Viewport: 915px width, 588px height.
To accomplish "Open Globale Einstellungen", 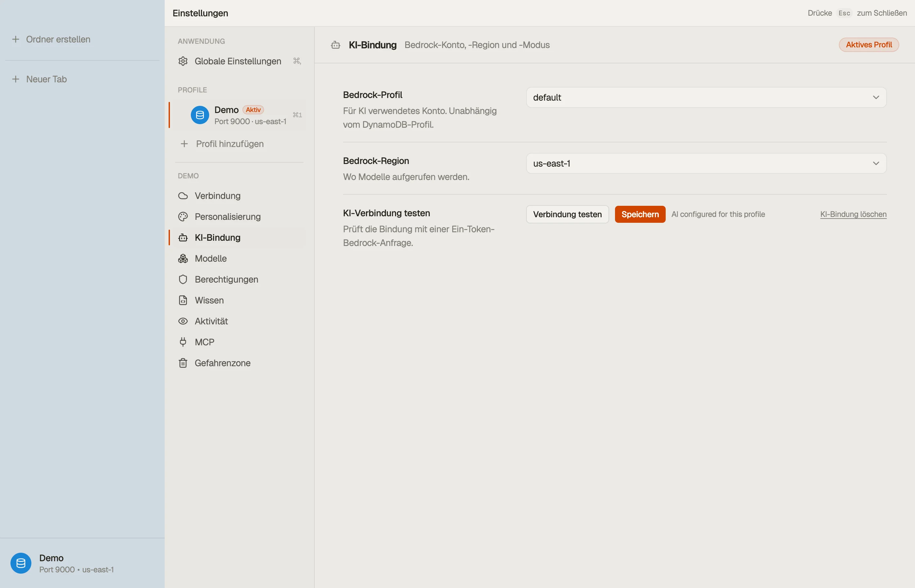I will click(238, 61).
